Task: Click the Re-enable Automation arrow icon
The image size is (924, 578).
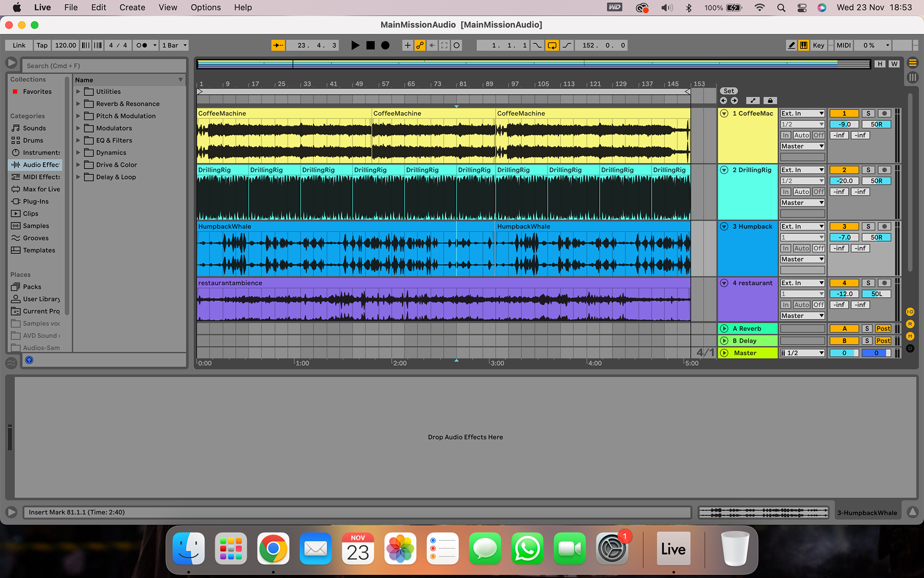Action: (x=432, y=45)
